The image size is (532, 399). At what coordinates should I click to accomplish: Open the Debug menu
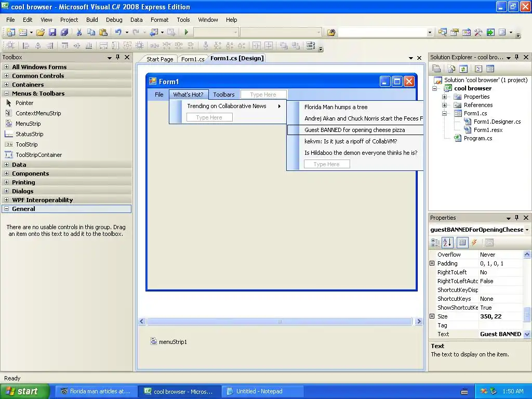pos(114,20)
